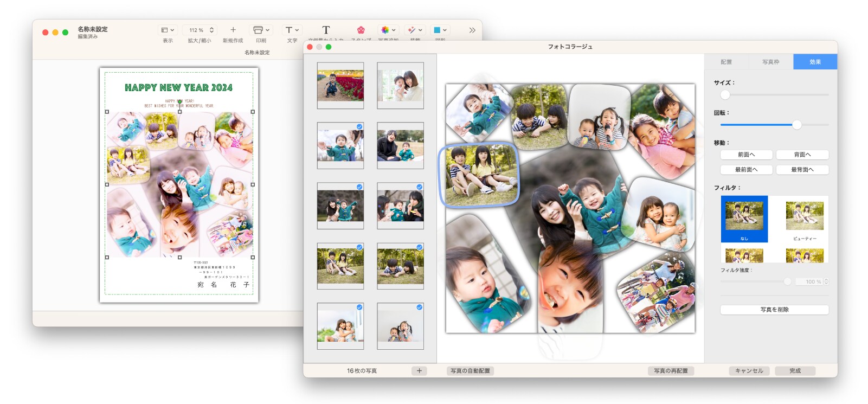868x404 pixels.
Task: Click the 112 % zoom stepper arrows
Action: [211, 30]
